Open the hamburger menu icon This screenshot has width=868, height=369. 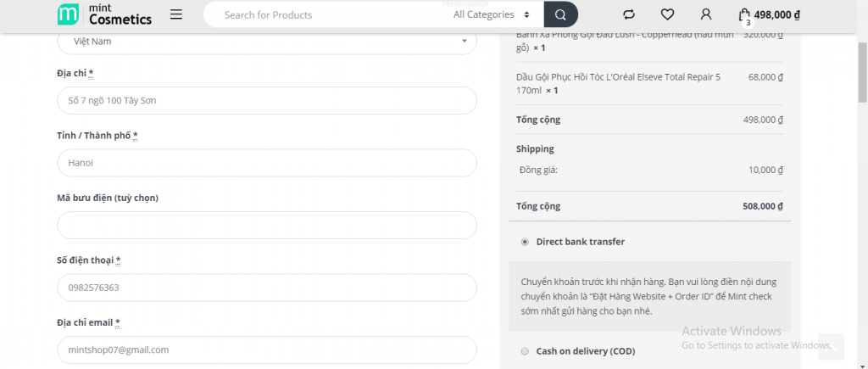click(176, 14)
